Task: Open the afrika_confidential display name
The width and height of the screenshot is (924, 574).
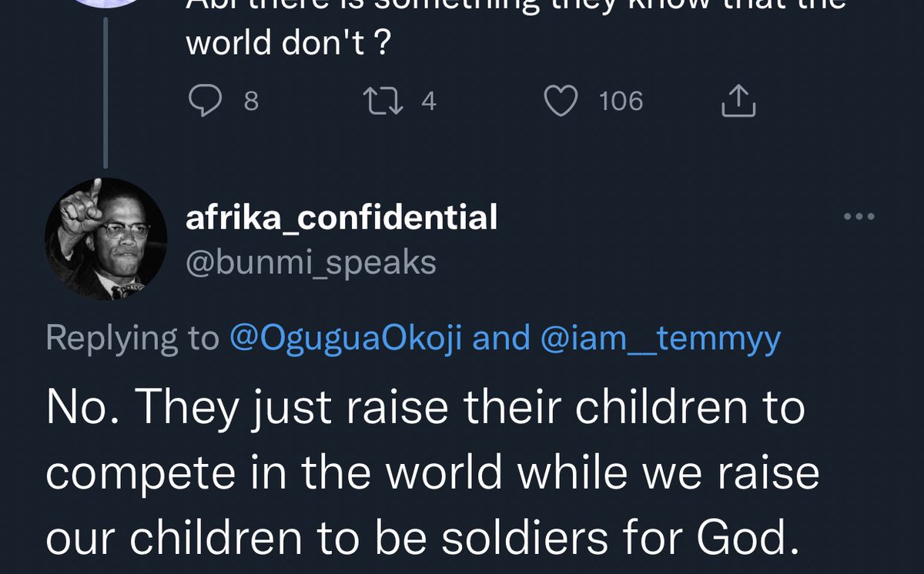Action: (341, 219)
